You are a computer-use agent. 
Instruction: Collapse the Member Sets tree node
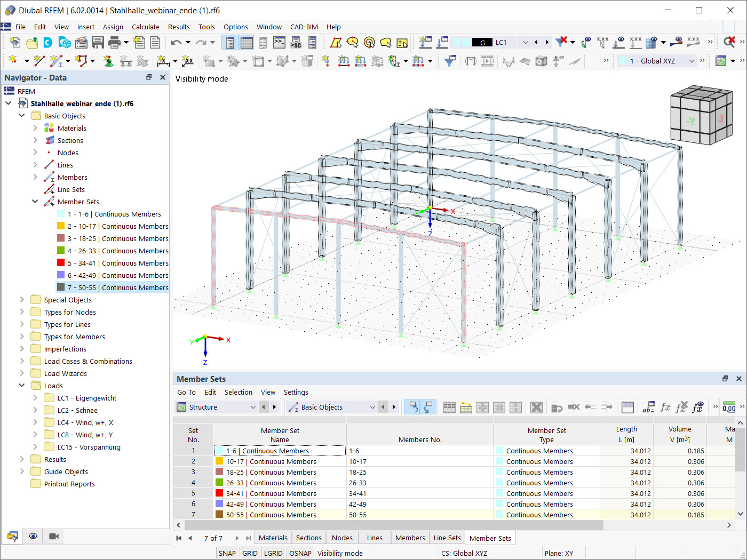[35, 202]
